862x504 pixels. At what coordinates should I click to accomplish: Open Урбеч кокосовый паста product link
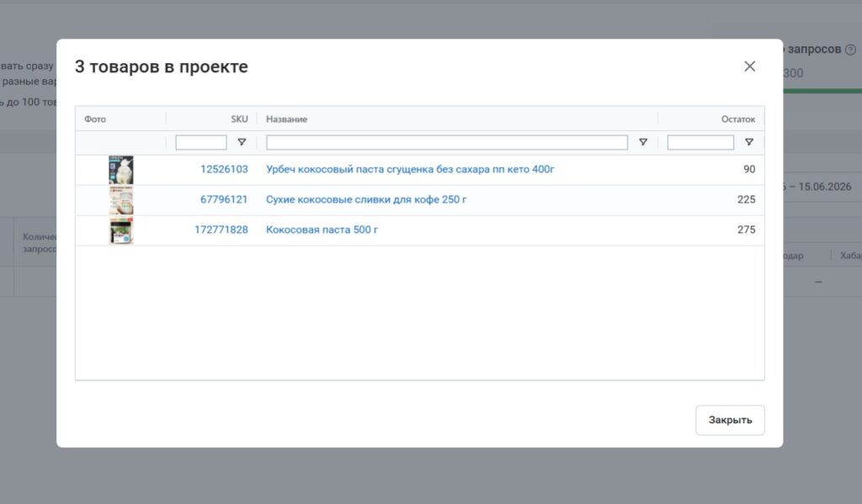tap(410, 169)
